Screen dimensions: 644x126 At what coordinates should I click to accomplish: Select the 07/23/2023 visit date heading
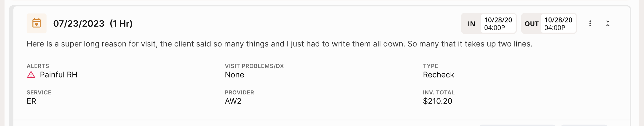tap(79, 24)
